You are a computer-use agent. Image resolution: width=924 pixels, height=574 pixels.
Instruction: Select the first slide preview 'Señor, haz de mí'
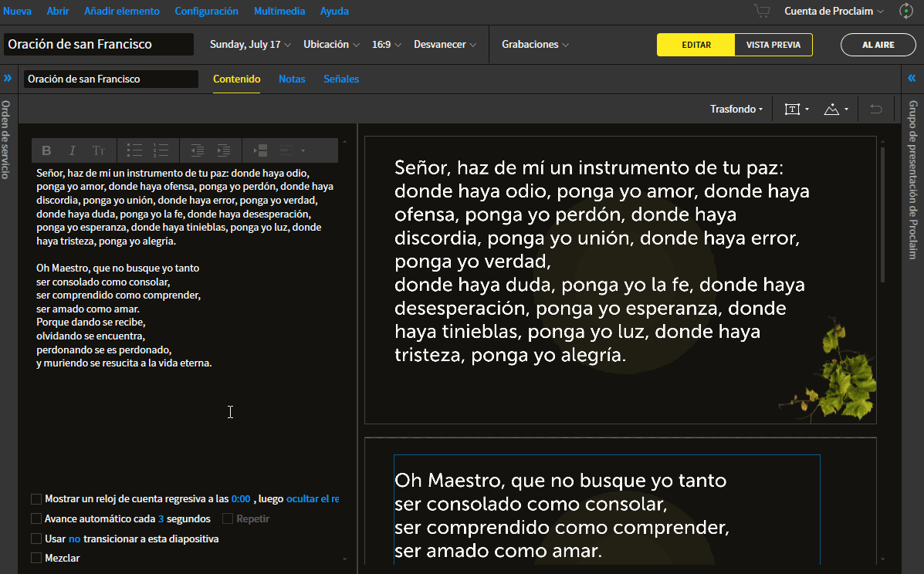(621, 279)
